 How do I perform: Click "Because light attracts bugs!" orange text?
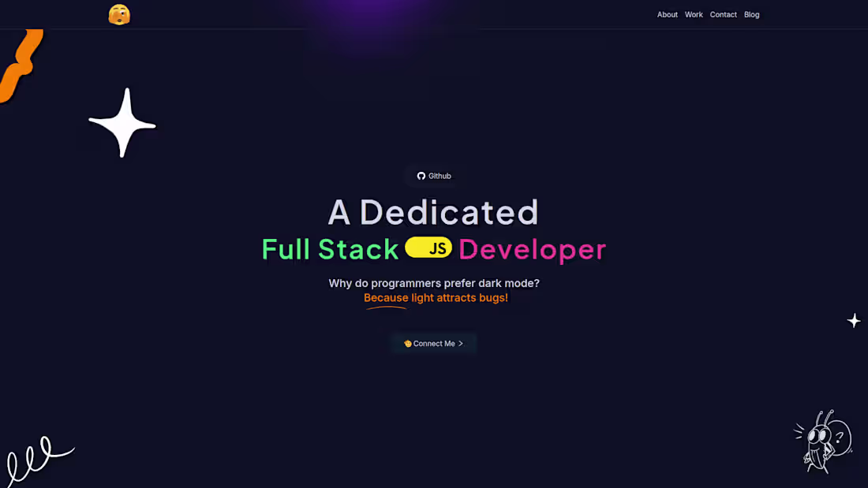pyautogui.click(x=436, y=298)
